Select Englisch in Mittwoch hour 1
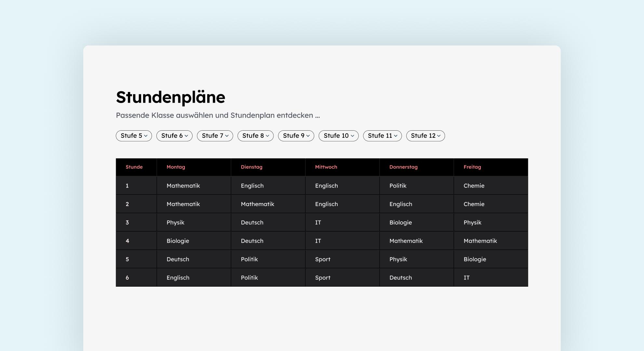The image size is (644, 351). point(342,186)
